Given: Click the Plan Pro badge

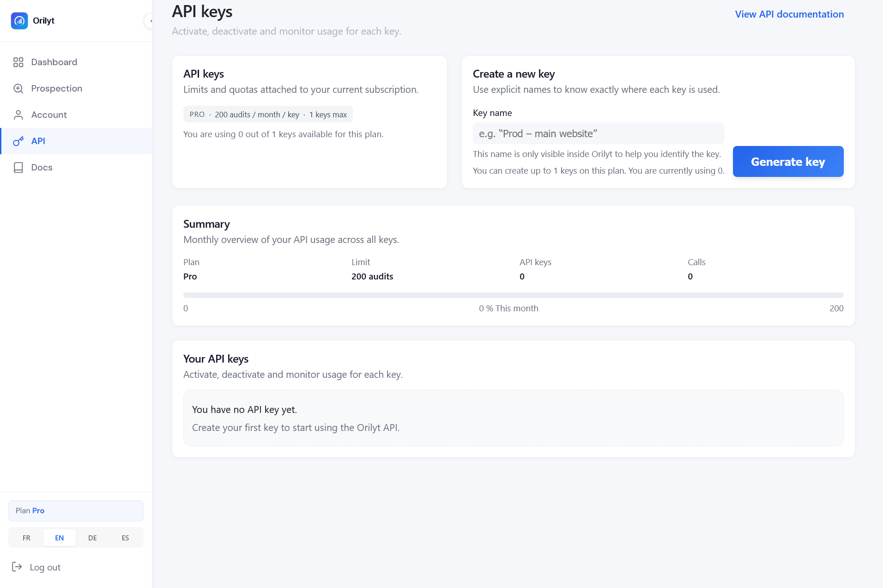Looking at the screenshot, I should [x=76, y=511].
